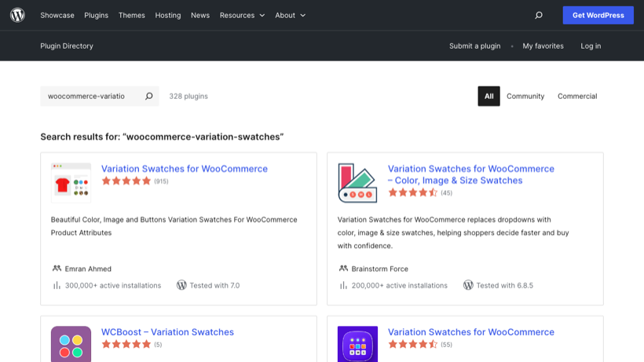Open the Plugin Directory link
The image size is (644, 362).
coord(67,46)
